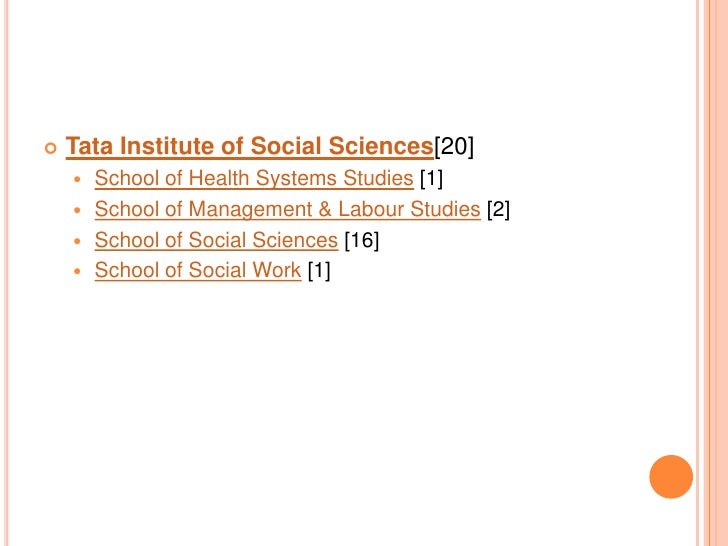
Task: Click the bullet dot before School of Social Work
Action: coord(77,271)
